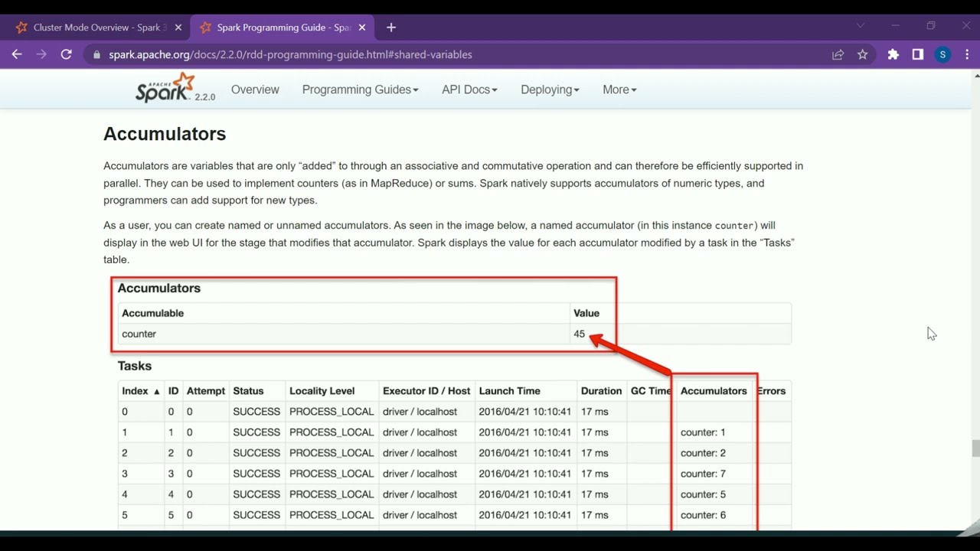Open the Extensions puzzle icon
Viewport: 980px width, 551px height.
(x=893, y=54)
